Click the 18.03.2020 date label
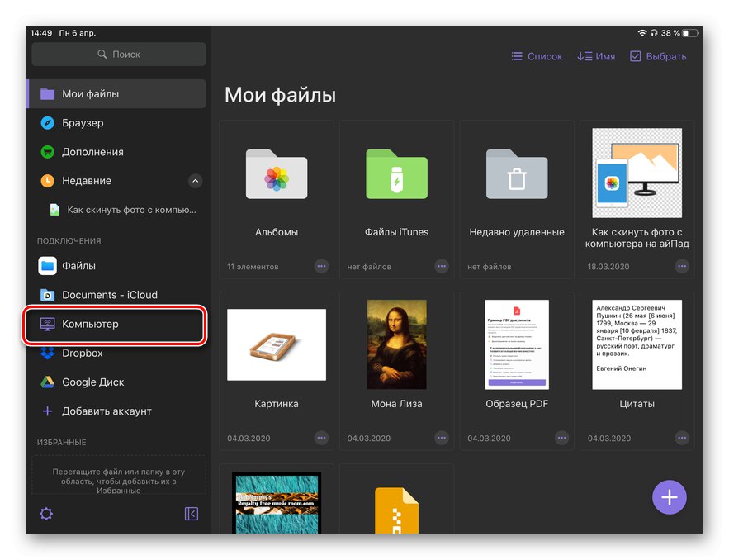 (x=608, y=267)
